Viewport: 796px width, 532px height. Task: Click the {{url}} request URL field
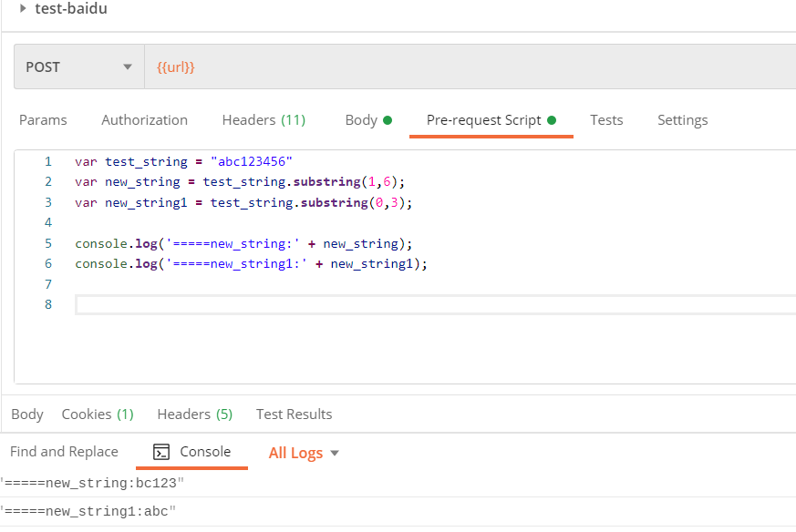[470, 66]
